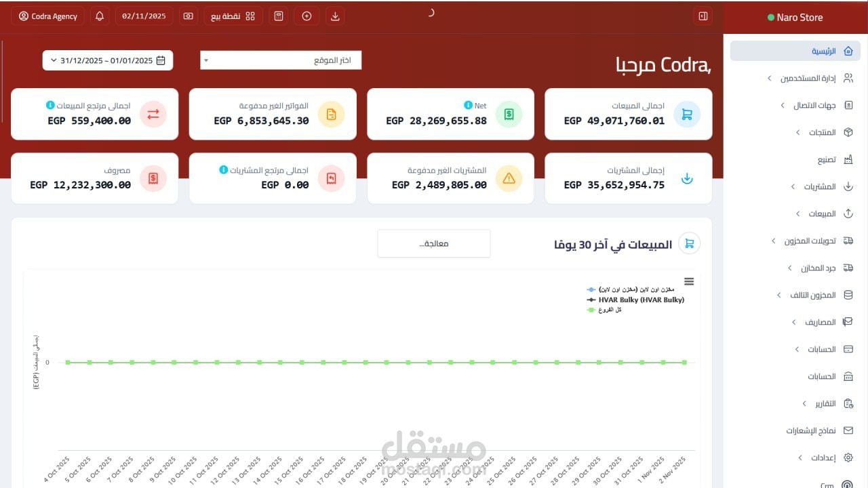Click the تصنيع factory icon

pyautogui.click(x=848, y=159)
